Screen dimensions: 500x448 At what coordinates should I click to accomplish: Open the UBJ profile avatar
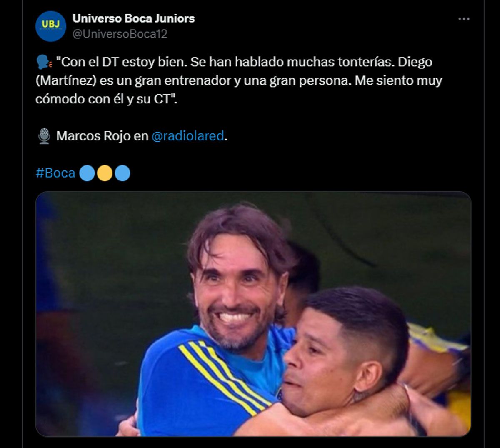[x=51, y=26]
